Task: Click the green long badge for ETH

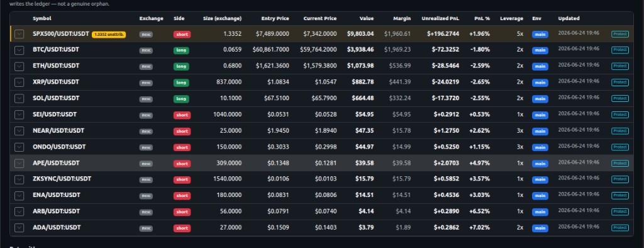Action: point(181,67)
